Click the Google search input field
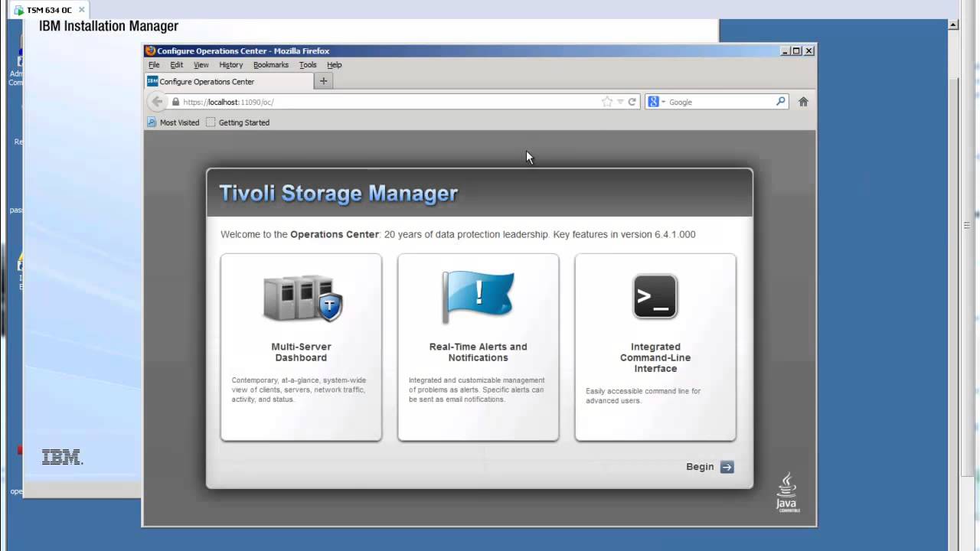 click(720, 102)
